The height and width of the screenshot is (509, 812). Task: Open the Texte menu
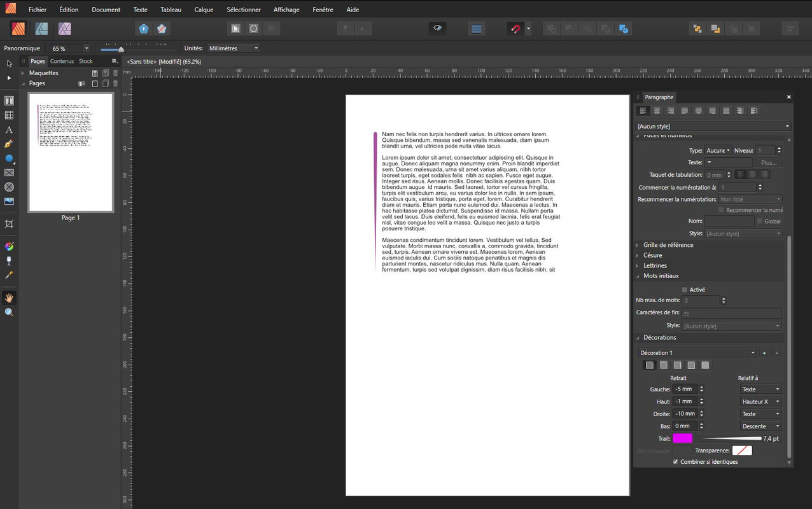click(x=140, y=10)
